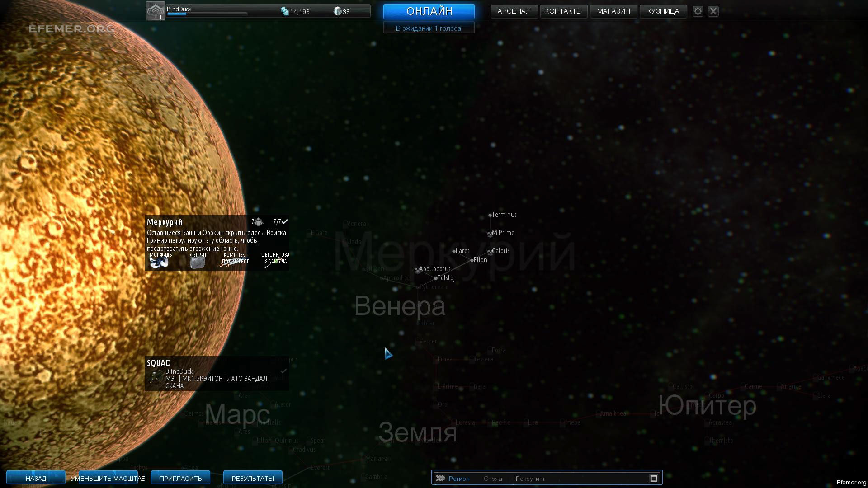Go back with the НАЗАД button
868x488 pixels.
point(36,478)
